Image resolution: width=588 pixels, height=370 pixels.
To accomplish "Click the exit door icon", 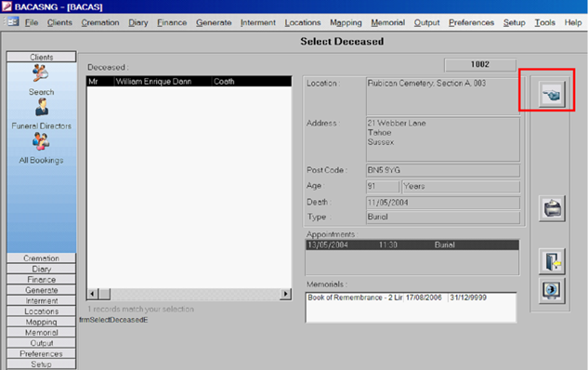I will point(552,261).
